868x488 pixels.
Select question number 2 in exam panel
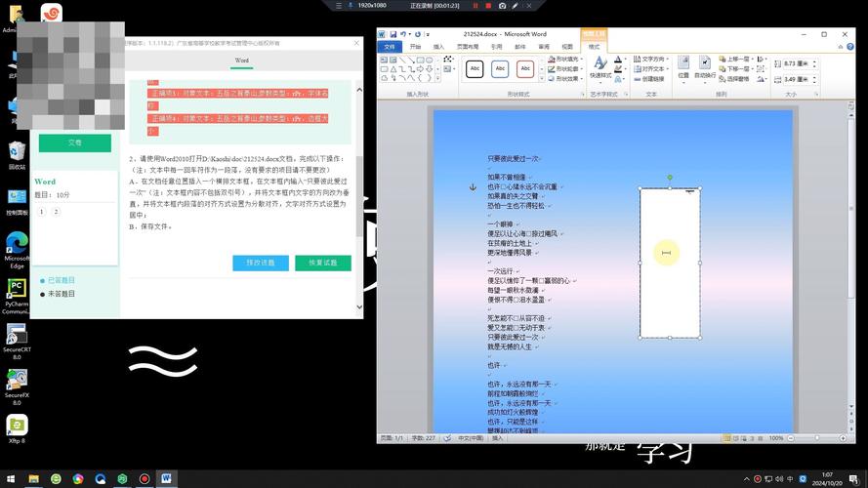(56, 211)
